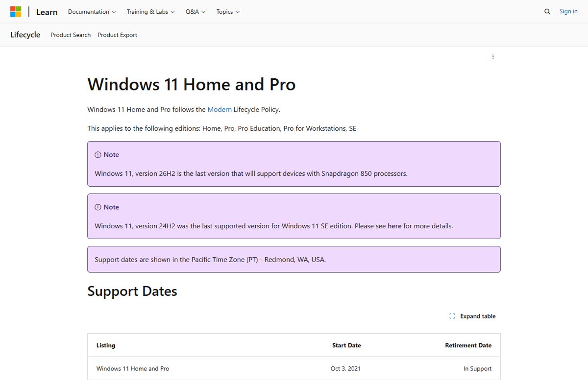Click the Snapdragon 850 processors note text
The image size is (588, 387).
click(x=251, y=173)
